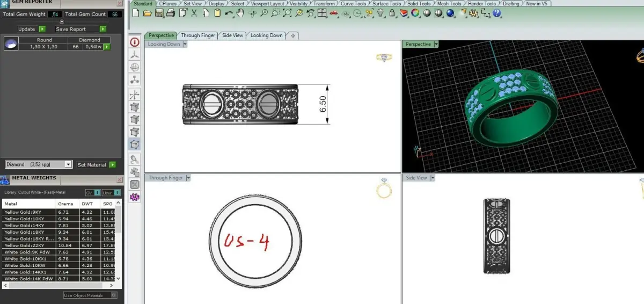
Task: Open the Perspective viewport title dropdown arrow
Action: [436, 44]
